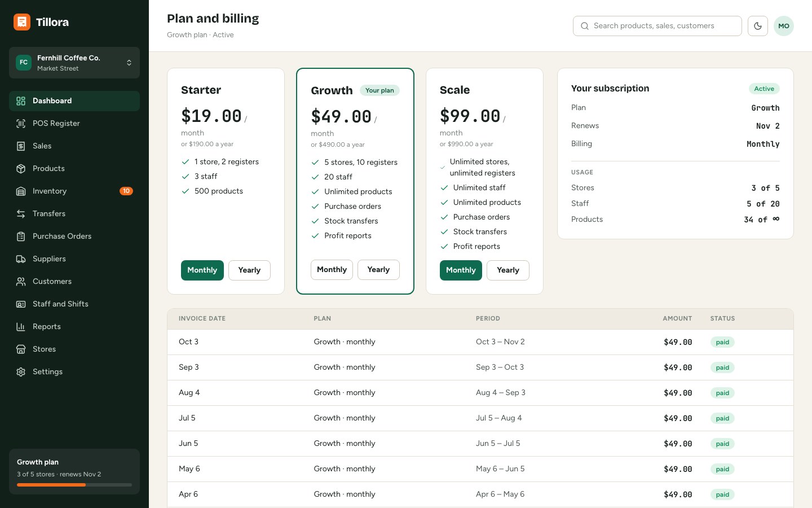Click the 'Your plan' badge on Growth
The width and height of the screenshot is (812, 508).
379,90
